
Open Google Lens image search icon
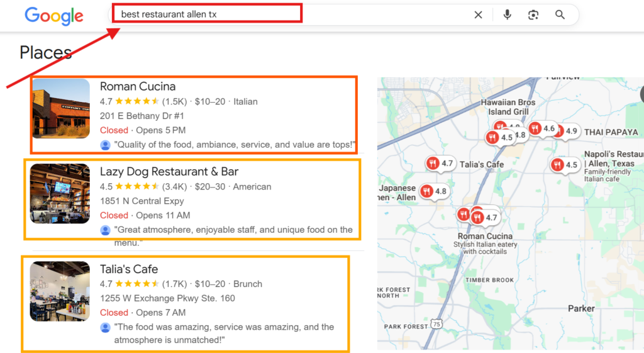tap(533, 15)
